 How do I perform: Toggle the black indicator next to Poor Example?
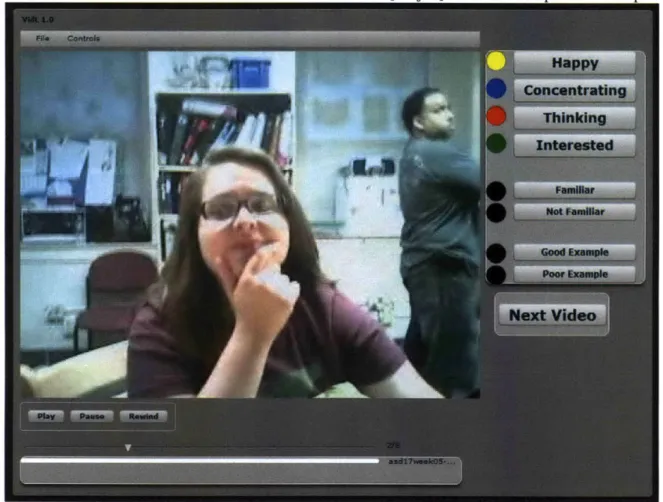point(496,275)
